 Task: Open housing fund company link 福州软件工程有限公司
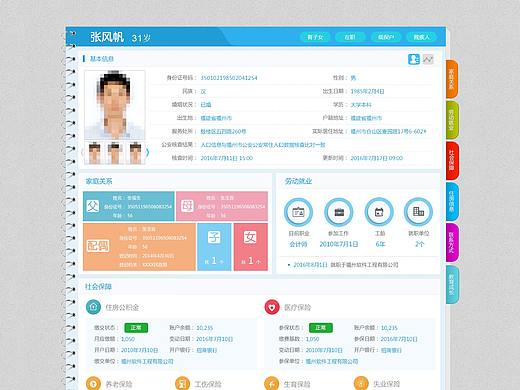(x=147, y=361)
